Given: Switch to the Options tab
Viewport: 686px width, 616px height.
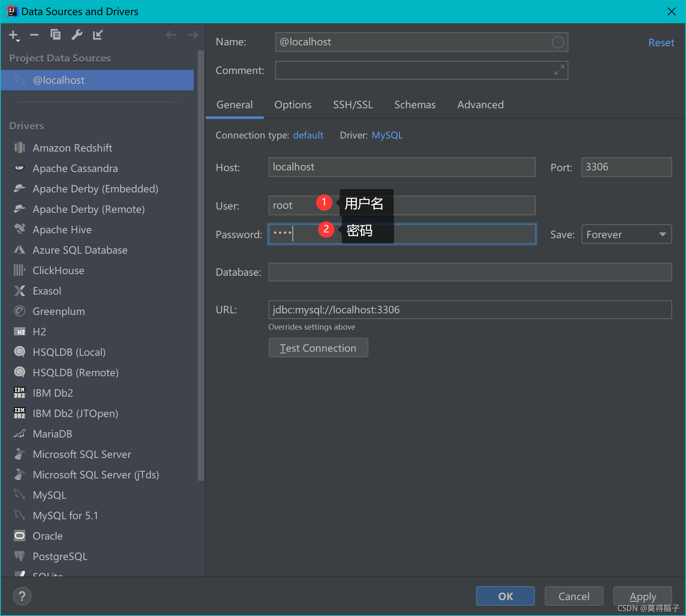Looking at the screenshot, I should coord(293,105).
